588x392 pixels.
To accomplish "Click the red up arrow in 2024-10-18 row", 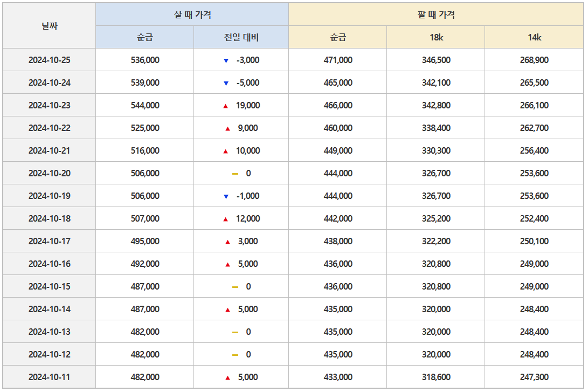I will 225,219.
